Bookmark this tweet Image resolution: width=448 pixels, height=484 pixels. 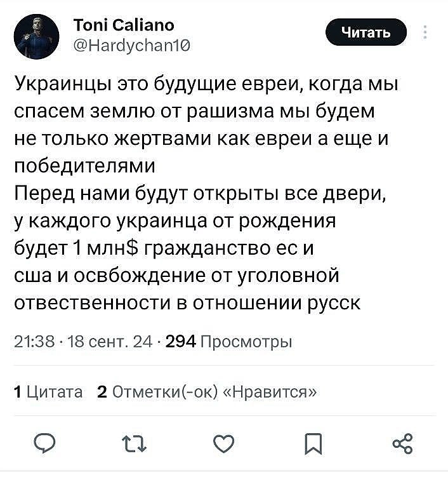[x=313, y=443]
